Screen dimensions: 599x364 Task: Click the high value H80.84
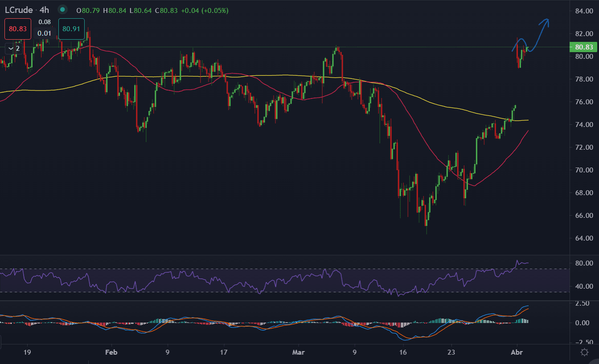click(115, 10)
